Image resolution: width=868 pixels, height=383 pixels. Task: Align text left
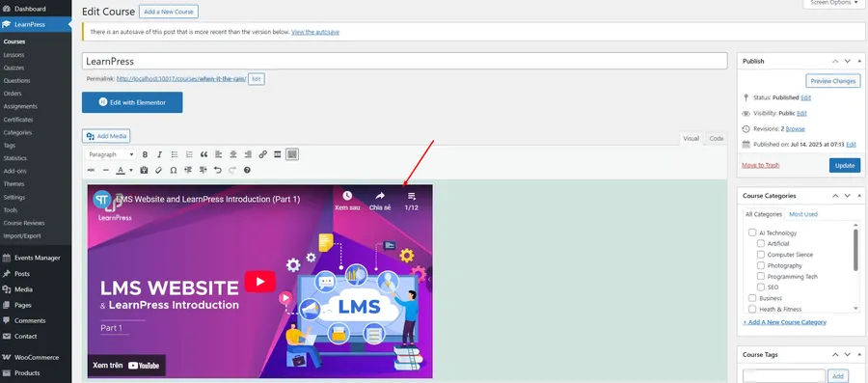[x=219, y=154]
